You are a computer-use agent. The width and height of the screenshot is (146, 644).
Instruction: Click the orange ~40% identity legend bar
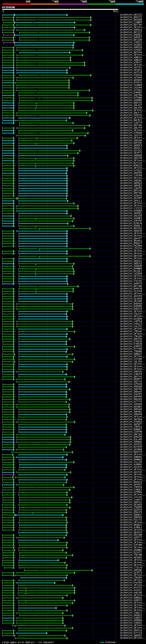point(45,4)
